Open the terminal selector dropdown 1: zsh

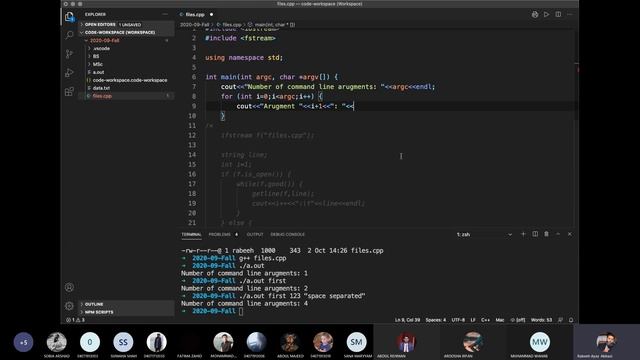pos(484,234)
